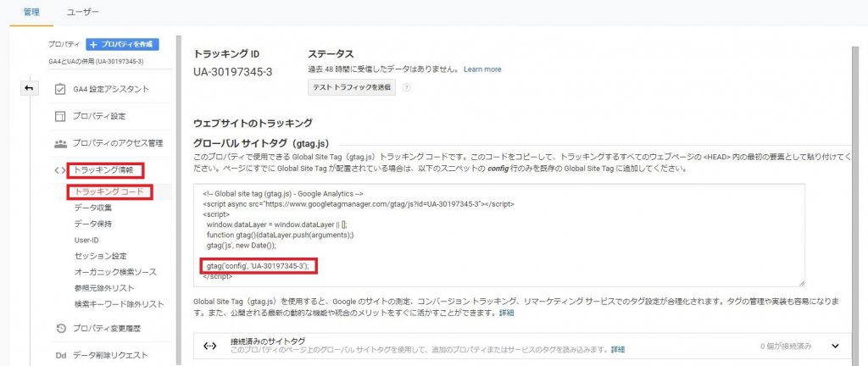Switch to the ユーザー tab
868x366 pixels.
[x=83, y=12]
